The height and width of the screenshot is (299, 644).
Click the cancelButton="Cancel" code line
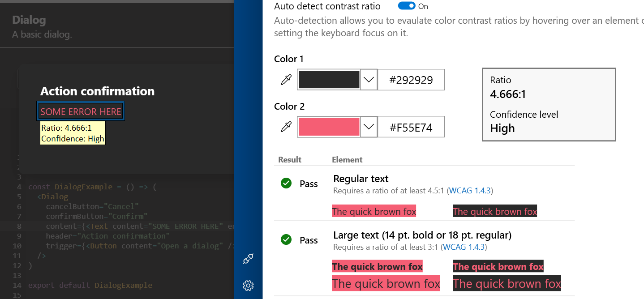point(92,206)
